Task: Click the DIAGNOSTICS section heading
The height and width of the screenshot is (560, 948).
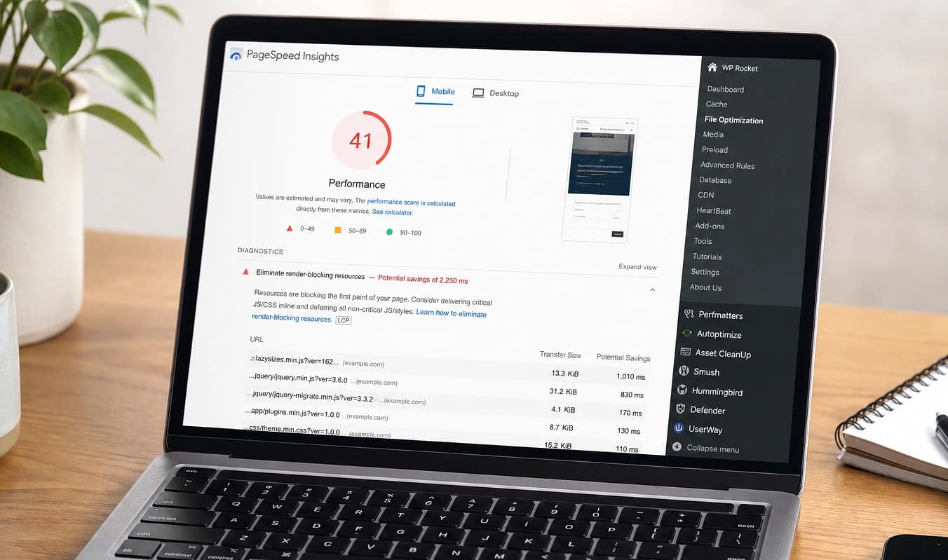Action: pos(260,250)
